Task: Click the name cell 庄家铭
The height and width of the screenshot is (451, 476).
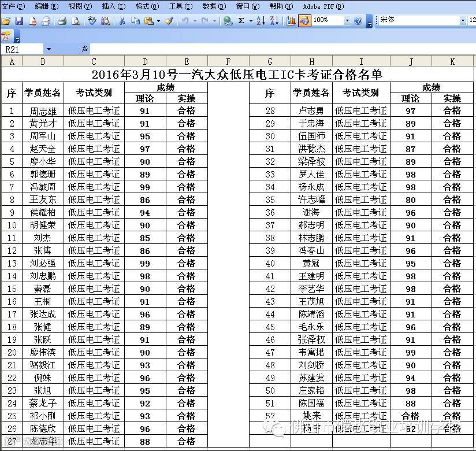Action: (x=311, y=390)
